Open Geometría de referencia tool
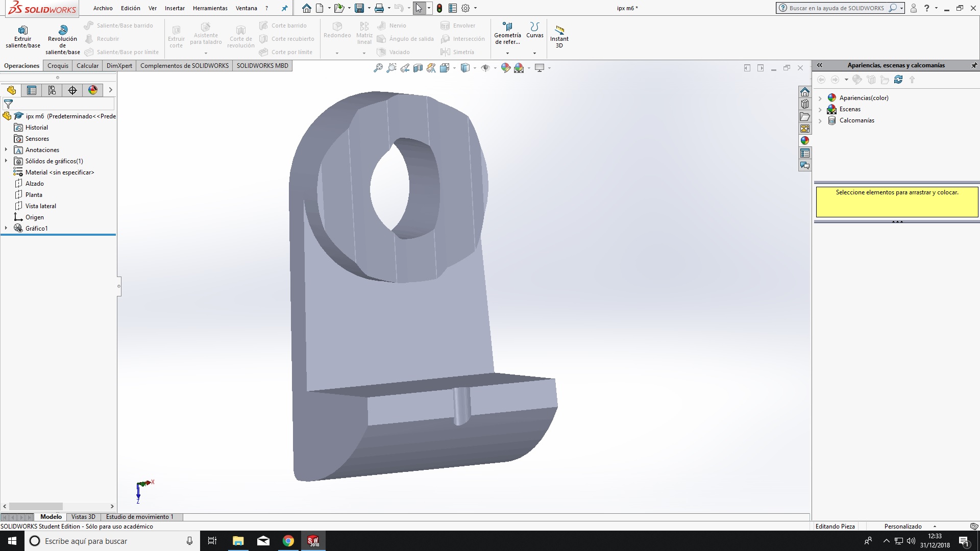980x551 pixels. [507, 34]
